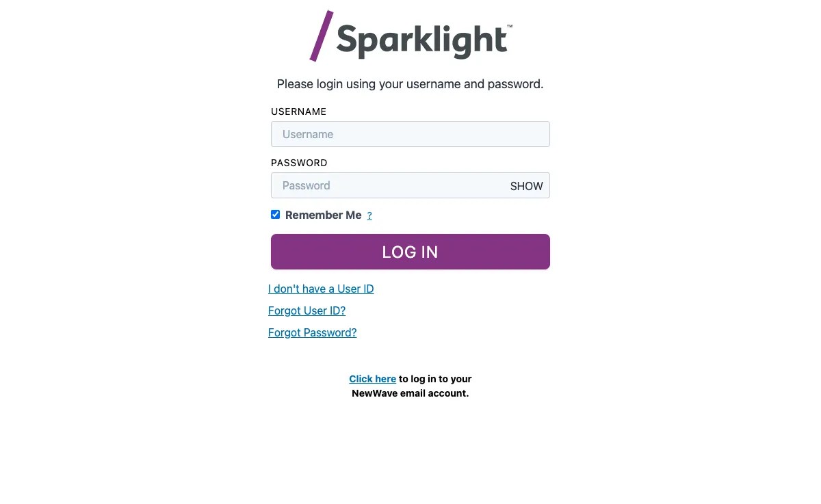Click the Sparklight logo
The height and width of the screenshot is (504, 821).
[410, 34]
